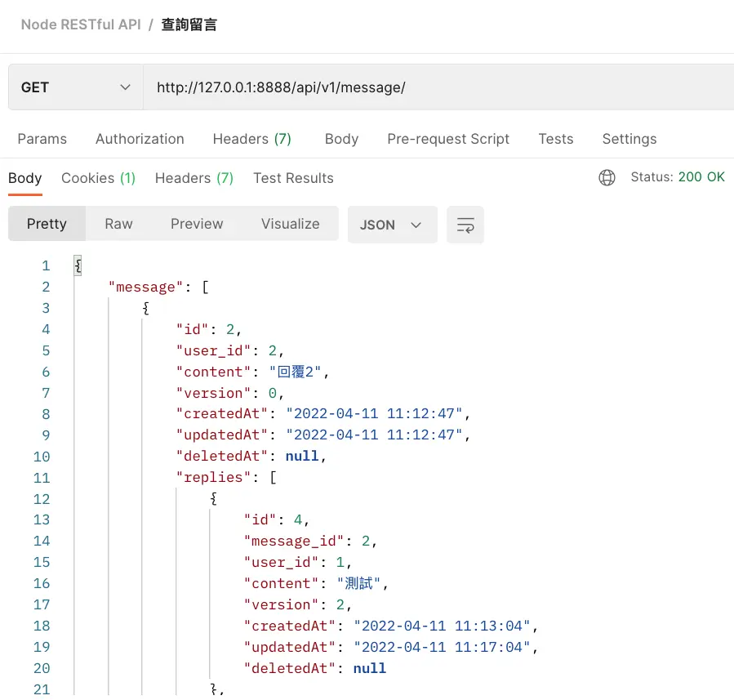Screen dimensions: 734x700
Task: Switch to response Headers (7) tab
Action: 194,178
